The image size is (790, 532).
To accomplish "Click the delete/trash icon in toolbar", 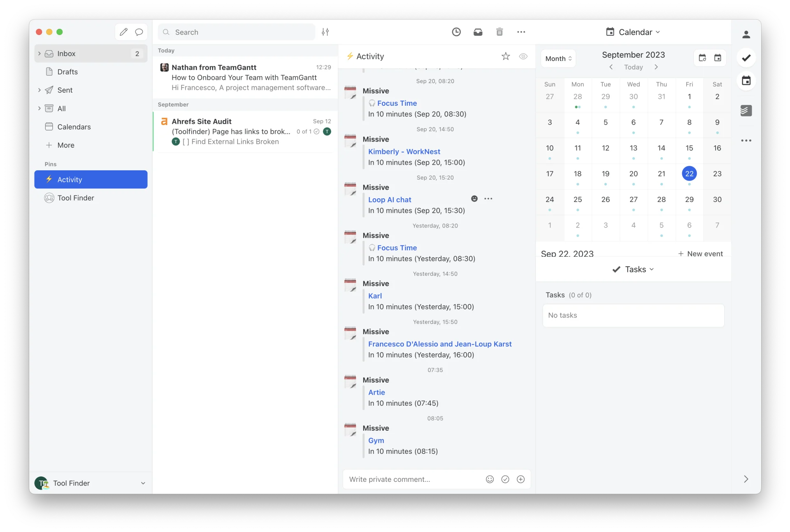I will click(499, 31).
